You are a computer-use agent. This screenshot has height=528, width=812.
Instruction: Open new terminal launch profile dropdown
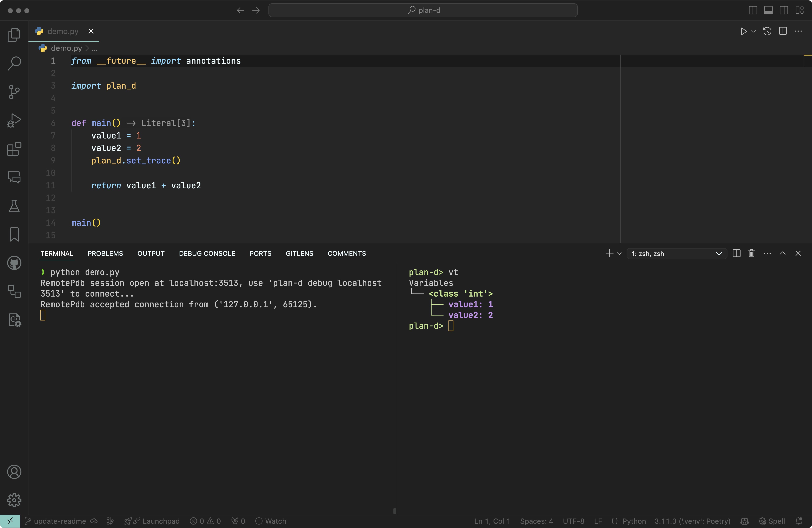pos(620,253)
